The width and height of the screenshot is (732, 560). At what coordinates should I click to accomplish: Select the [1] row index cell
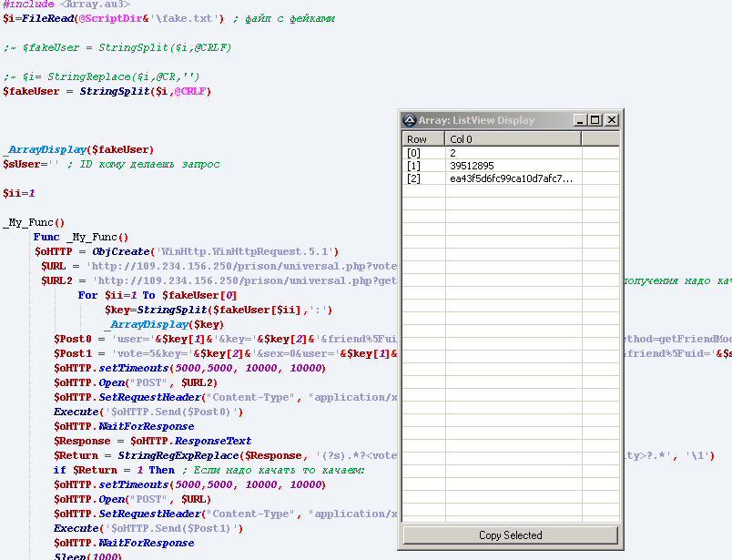click(414, 166)
